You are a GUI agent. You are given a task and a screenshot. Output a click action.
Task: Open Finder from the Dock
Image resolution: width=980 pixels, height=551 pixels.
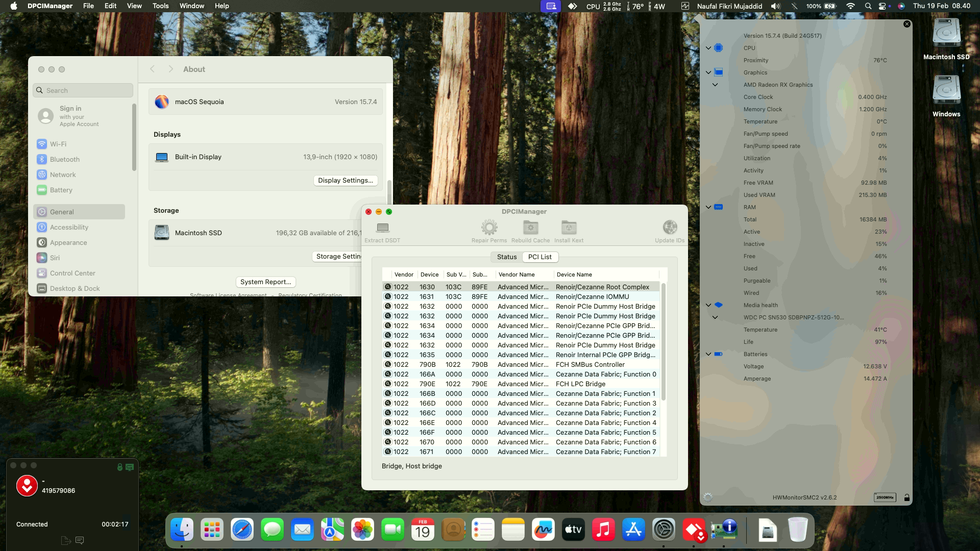(x=182, y=530)
